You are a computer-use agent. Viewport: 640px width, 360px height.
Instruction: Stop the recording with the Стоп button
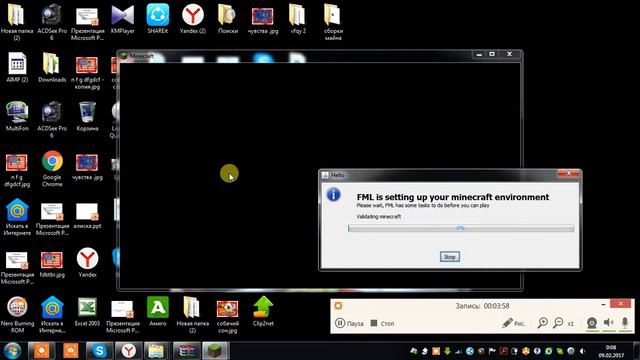(x=382, y=323)
